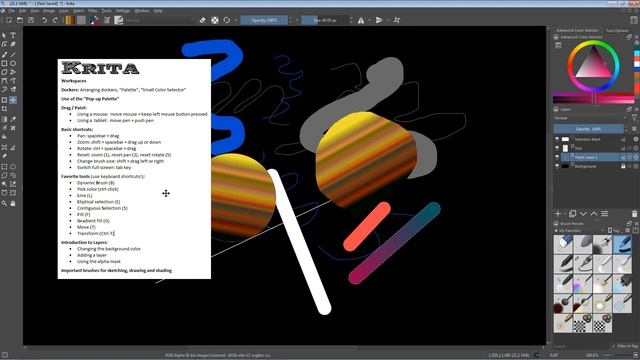Toggle vertical mirror tool

pos(379,20)
